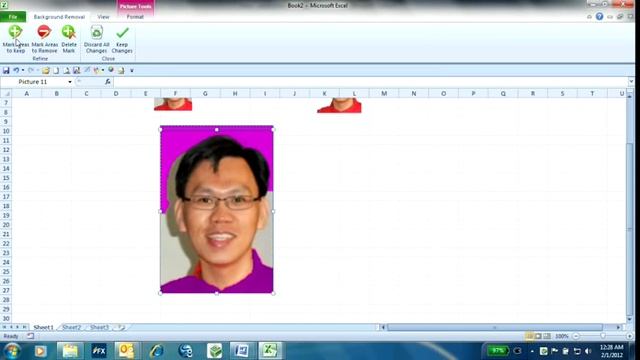This screenshot has width=640, height=360.
Task: Click the horizontal scrollbar thumb
Action: click(495, 327)
